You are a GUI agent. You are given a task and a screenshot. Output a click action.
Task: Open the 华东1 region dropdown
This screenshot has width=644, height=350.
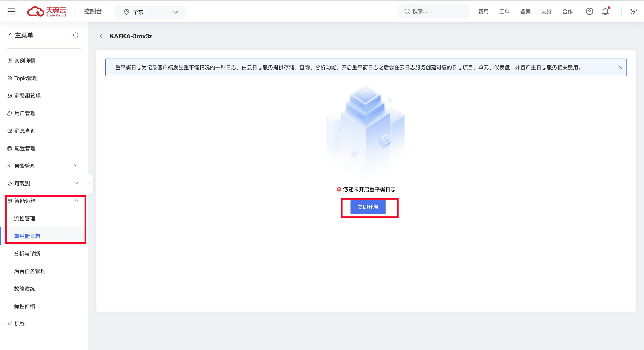coord(150,12)
